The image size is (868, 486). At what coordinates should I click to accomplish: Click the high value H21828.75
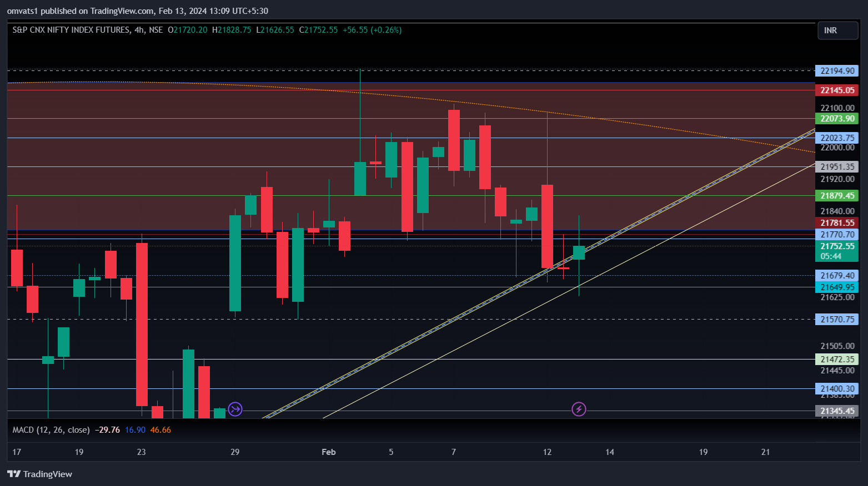coord(232,30)
